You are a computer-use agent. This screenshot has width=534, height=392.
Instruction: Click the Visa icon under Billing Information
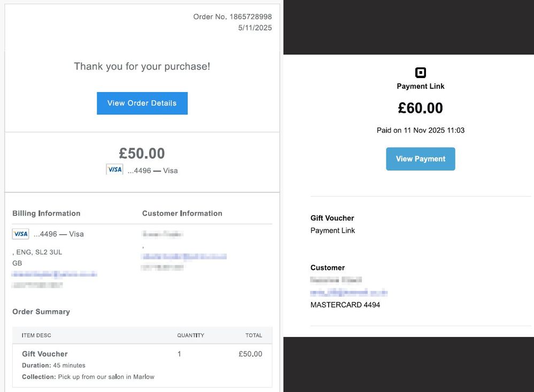tap(20, 234)
